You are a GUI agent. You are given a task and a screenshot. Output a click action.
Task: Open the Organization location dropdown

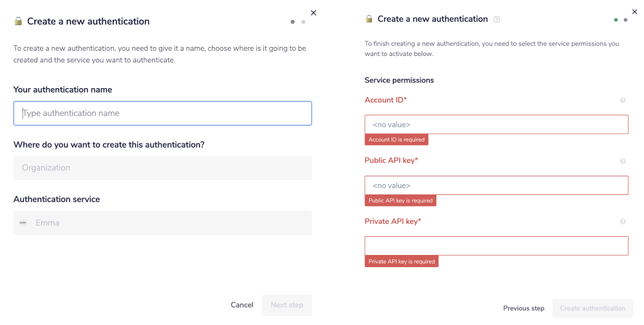[162, 168]
